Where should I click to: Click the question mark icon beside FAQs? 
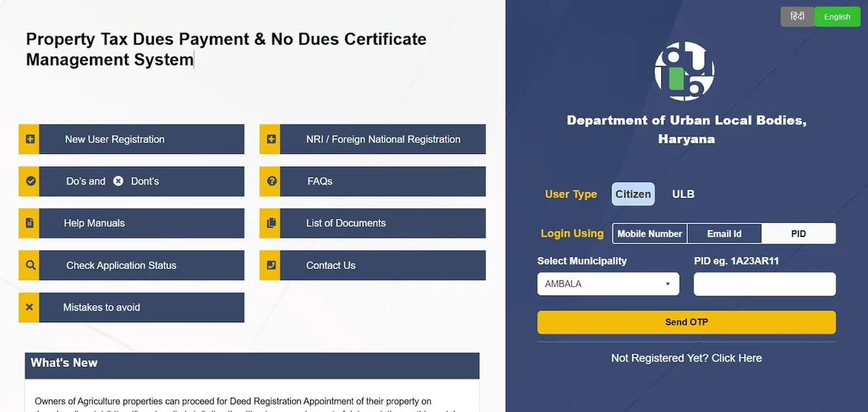pos(271,181)
